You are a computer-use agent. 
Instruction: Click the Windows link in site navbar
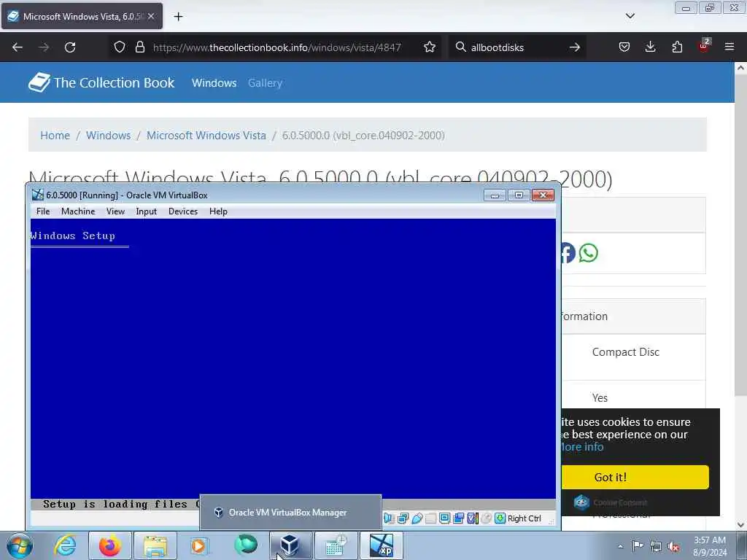pos(214,83)
